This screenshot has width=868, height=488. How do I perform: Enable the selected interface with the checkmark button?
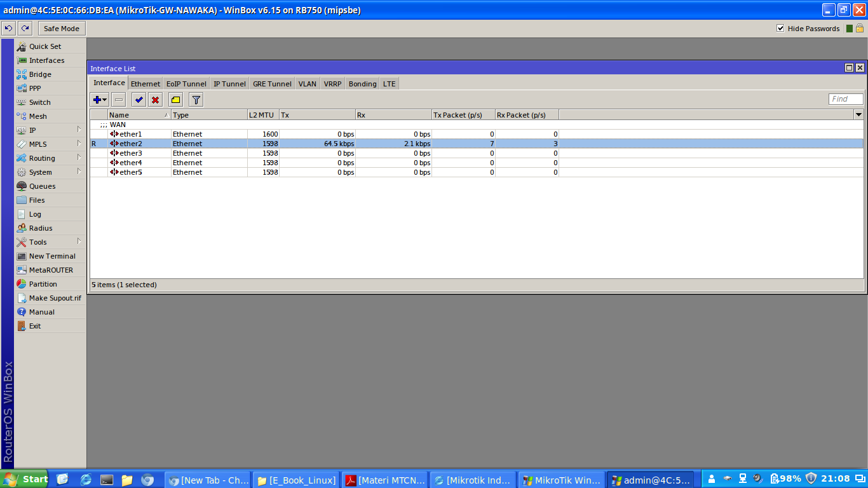[x=139, y=100]
